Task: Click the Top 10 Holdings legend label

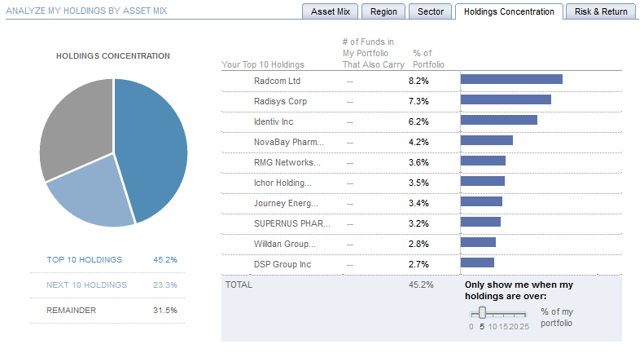Action: [84, 260]
